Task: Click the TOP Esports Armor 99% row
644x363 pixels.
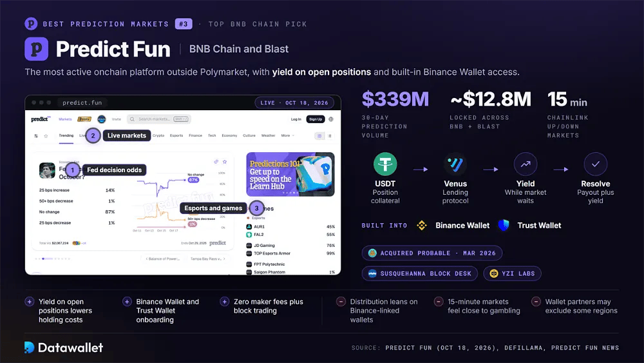Action: pyautogui.click(x=290, y=253)
